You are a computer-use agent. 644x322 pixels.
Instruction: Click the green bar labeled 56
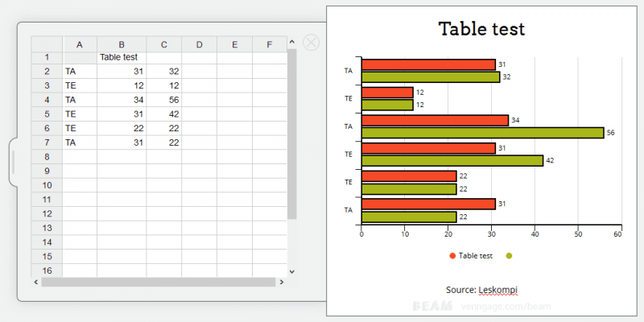[482, 133]
